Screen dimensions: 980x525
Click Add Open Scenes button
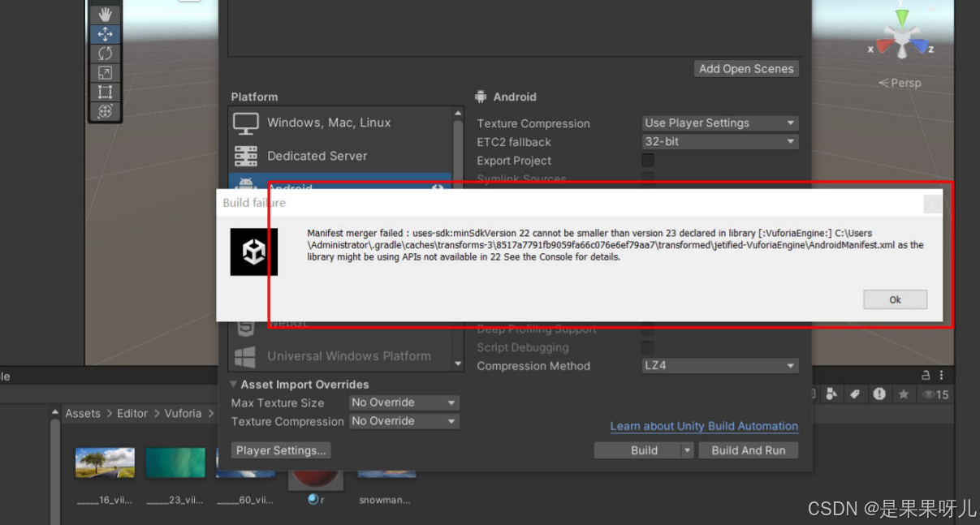746,69
